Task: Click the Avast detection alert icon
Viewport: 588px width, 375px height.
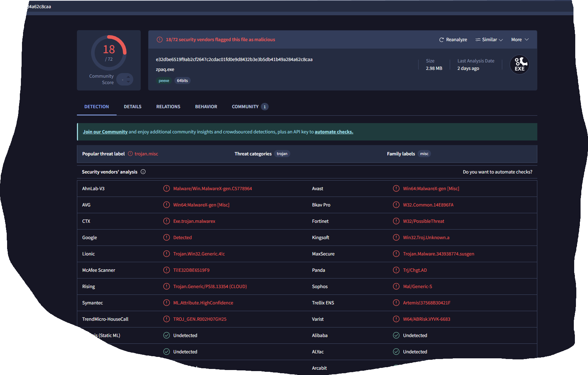Action: [396, 188]
